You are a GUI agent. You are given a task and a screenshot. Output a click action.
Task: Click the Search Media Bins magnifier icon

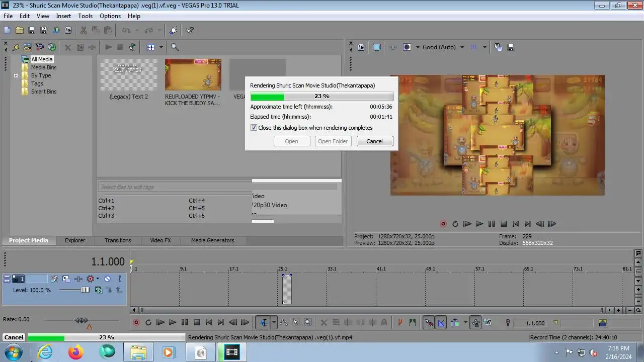point(175,47)
